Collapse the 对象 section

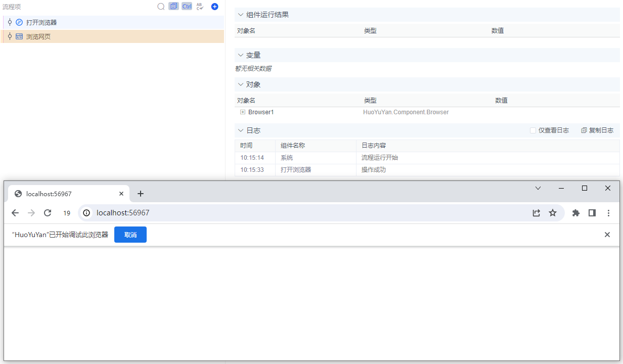[x=240, y=84]
